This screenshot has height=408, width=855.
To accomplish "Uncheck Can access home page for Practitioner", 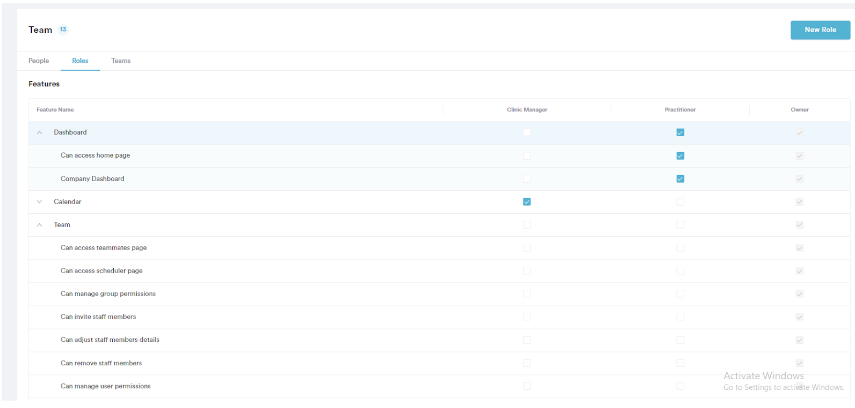I will tap(680, 156).
